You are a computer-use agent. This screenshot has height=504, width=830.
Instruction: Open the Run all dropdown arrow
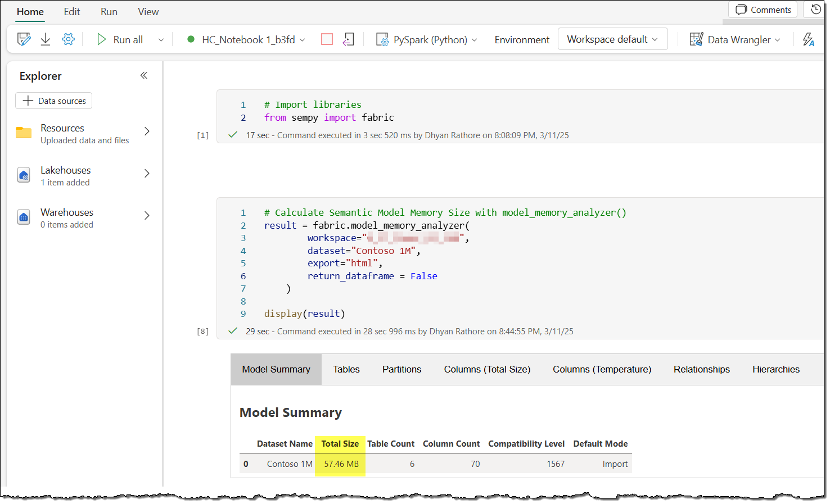[x=161, y=39]
